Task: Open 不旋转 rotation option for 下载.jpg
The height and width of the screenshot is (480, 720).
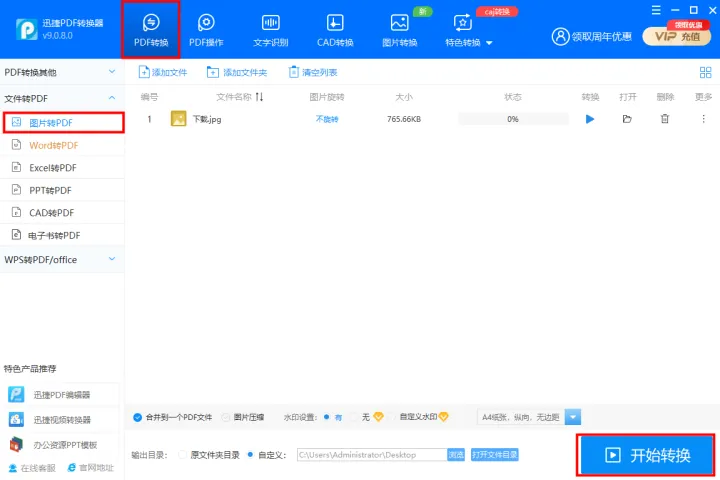Action: [x=327, y=119]
